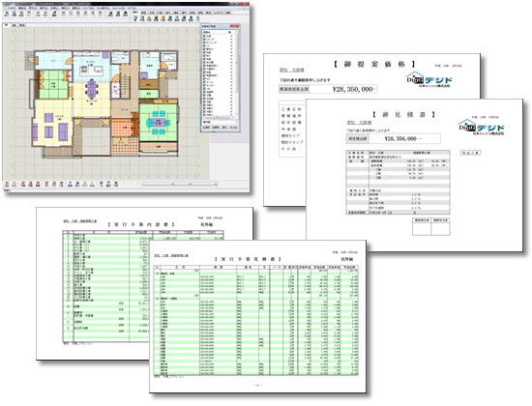This screenshot has width=532, height=406.
Task: Click the first blue icon in the parts toolbar
Action: click(135, 18)
